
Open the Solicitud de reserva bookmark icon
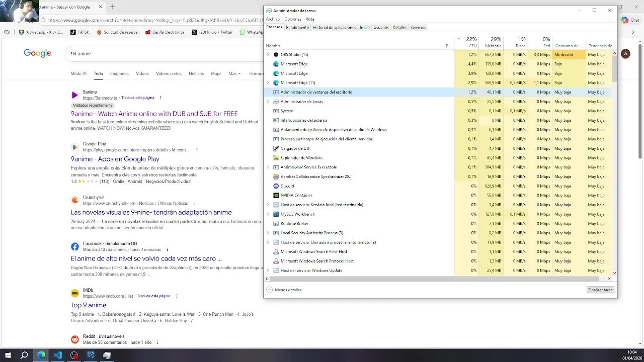(99, 32)
